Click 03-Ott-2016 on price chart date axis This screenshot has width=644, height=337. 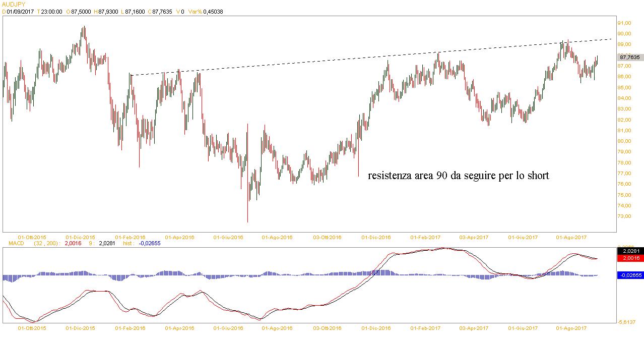point(328,237)
